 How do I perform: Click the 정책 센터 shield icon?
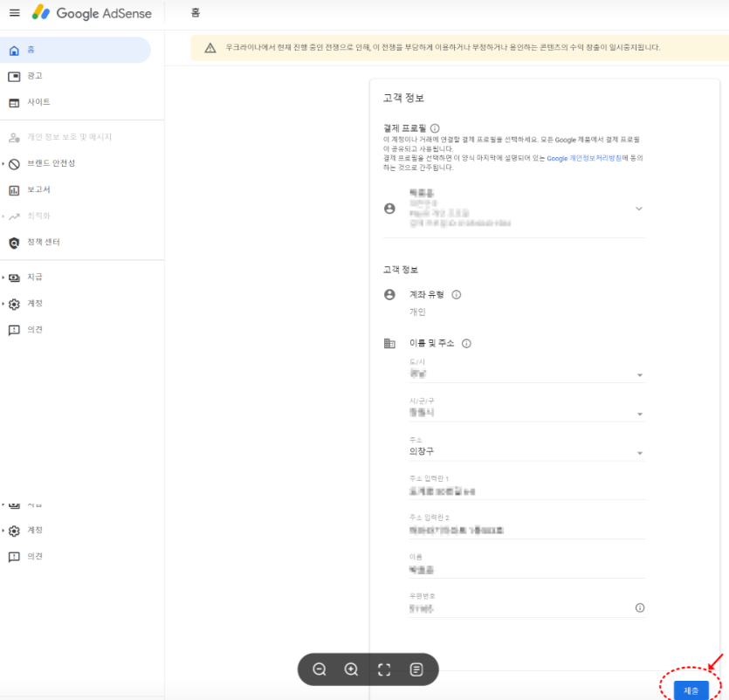click(15, 243)
